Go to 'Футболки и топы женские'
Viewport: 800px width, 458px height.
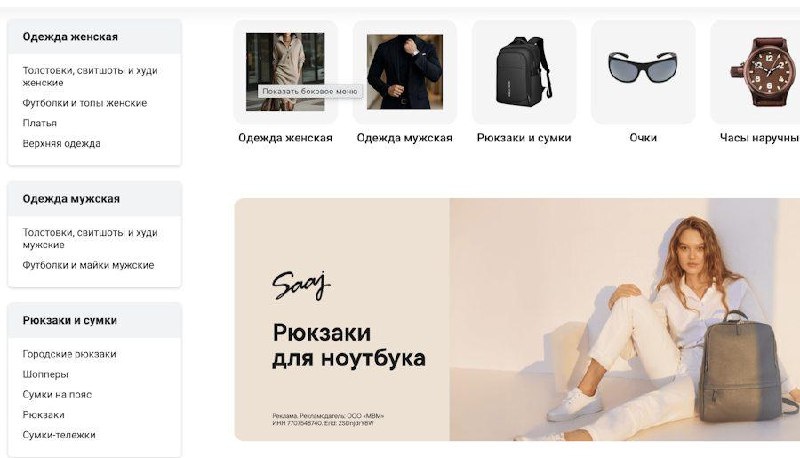tap(85, 103)
